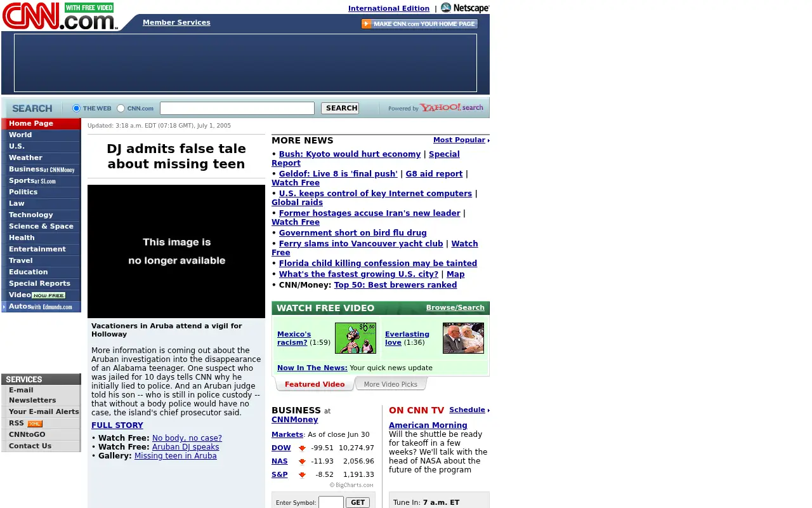Switch to More Video Picks tab
812x508 pixels.
(391, 384)
